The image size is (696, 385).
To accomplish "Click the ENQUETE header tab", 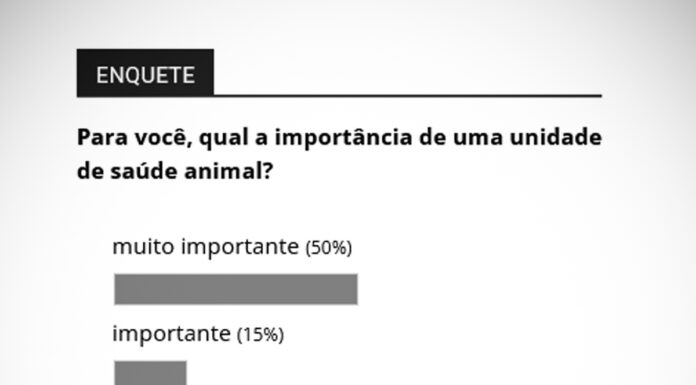I will 145,73.
